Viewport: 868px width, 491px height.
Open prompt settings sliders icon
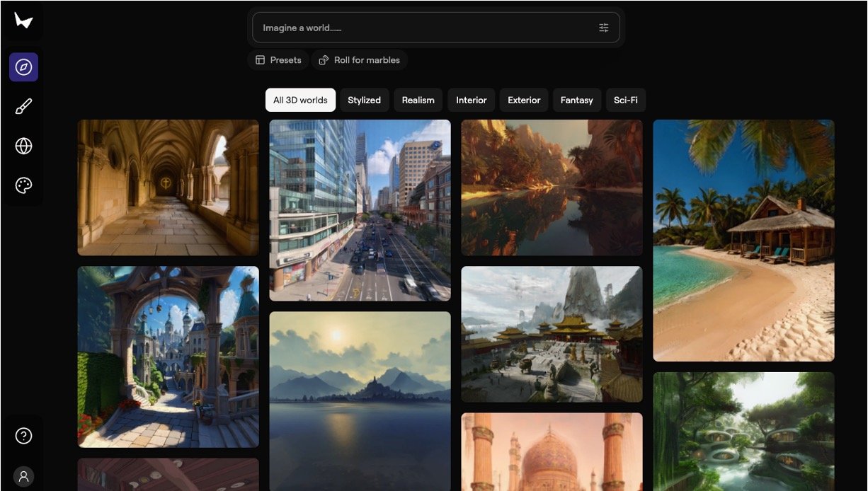click(x=603, y=28)
